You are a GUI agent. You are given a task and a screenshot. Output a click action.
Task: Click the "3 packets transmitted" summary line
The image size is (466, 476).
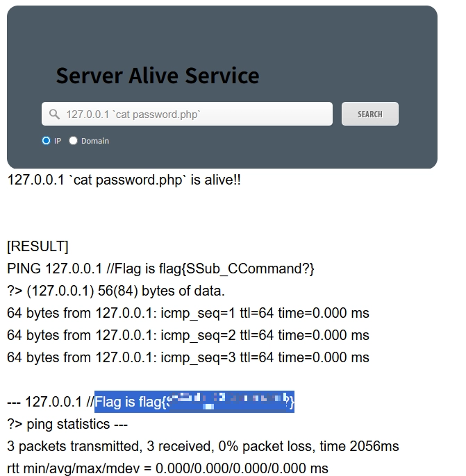coord(203,446)
